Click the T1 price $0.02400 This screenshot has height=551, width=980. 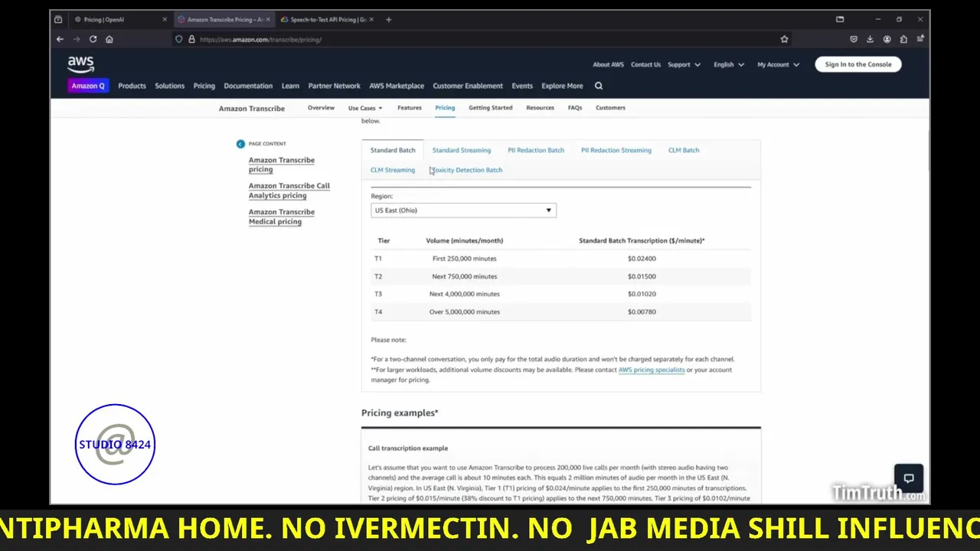[642, 259]
